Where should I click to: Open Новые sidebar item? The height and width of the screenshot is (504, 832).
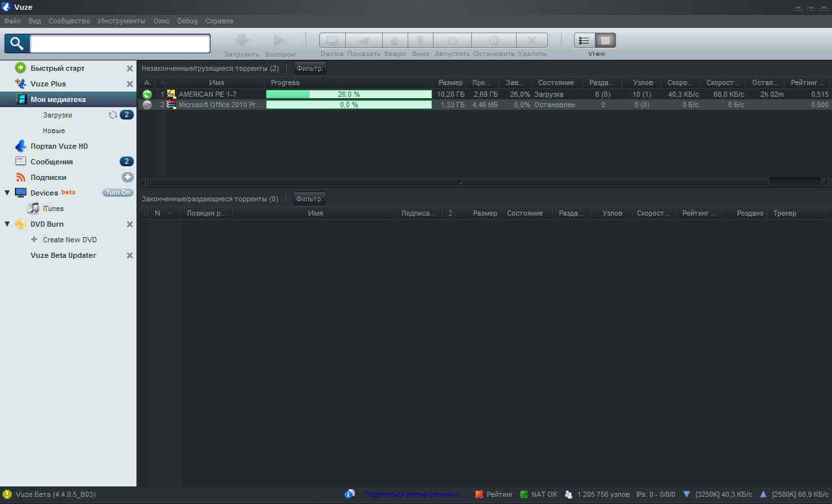(x=54, y=131)
